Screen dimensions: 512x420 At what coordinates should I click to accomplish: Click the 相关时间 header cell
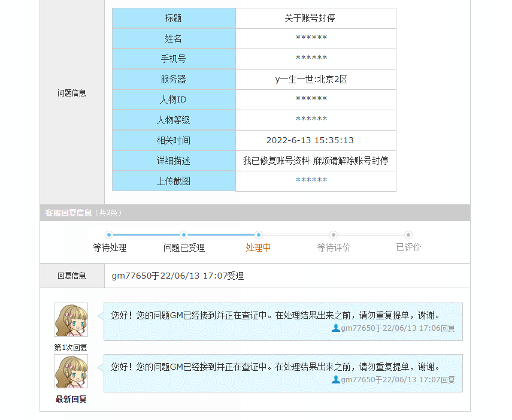tap(174, 140)
